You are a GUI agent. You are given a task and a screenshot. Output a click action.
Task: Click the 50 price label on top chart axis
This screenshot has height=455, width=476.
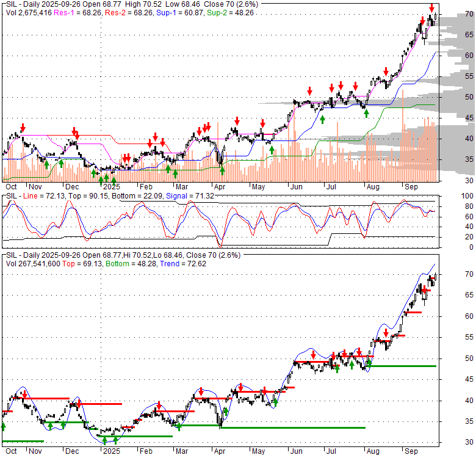[469, 97]
